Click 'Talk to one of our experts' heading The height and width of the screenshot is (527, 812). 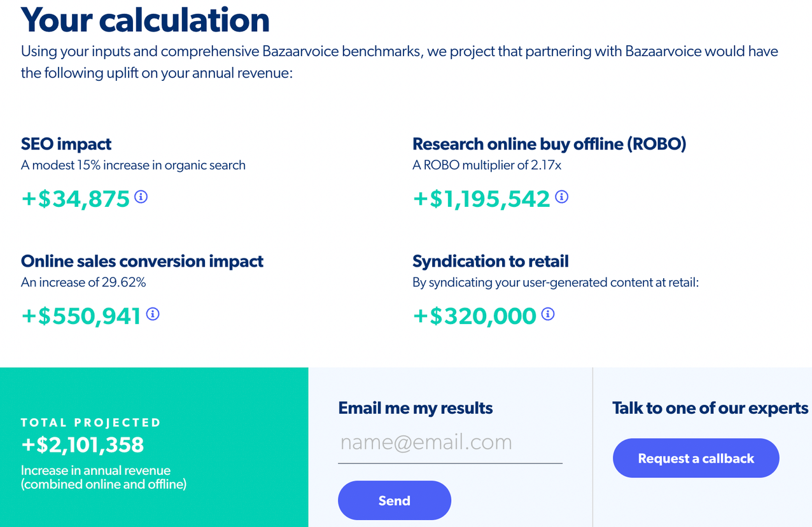[x=710, y=408]
